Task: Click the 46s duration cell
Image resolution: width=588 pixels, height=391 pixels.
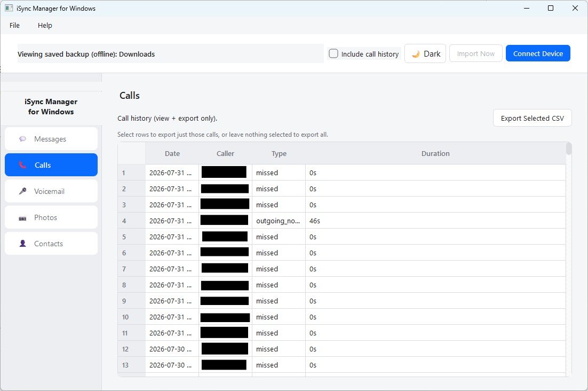Action: [x=435, y=221]
